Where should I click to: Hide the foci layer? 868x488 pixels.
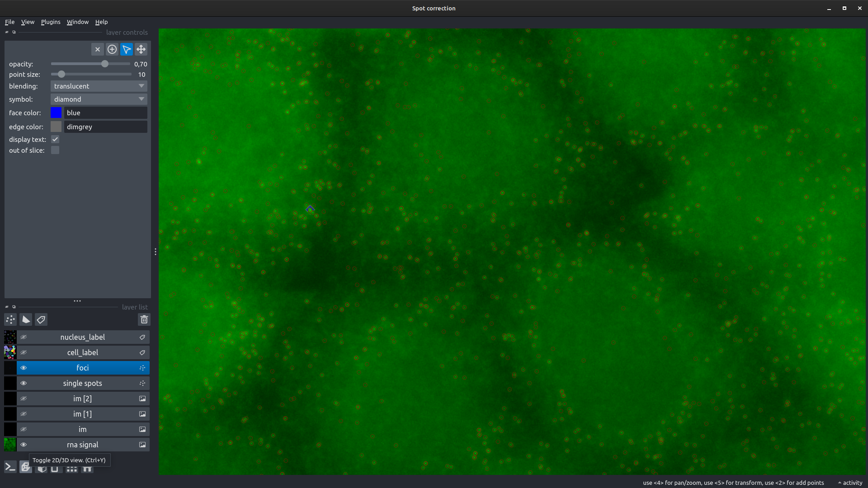tap(24, 368)
